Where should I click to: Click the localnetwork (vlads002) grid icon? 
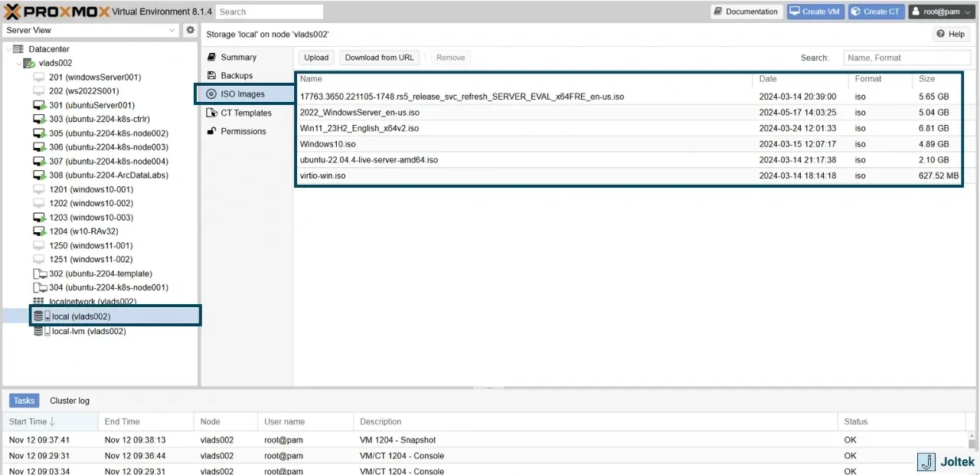pyautogui.click(x=39, y=302)
